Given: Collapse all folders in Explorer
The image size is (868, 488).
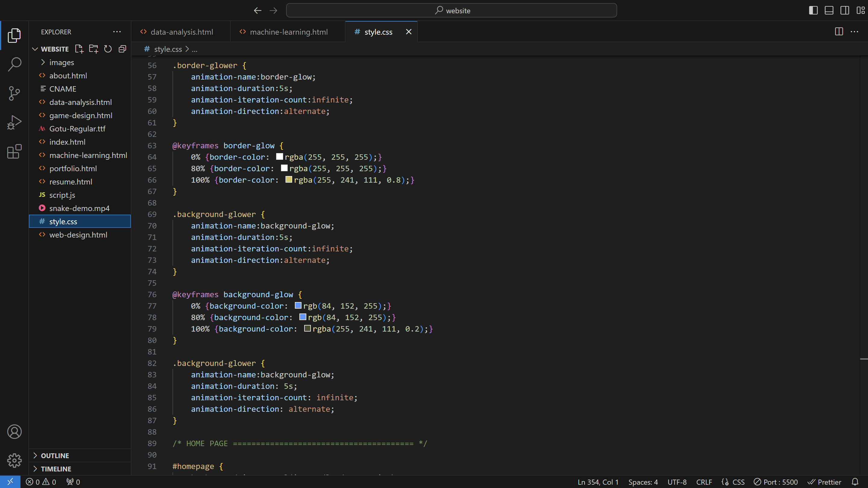Looking at the screenshot, I should [122, 49].
